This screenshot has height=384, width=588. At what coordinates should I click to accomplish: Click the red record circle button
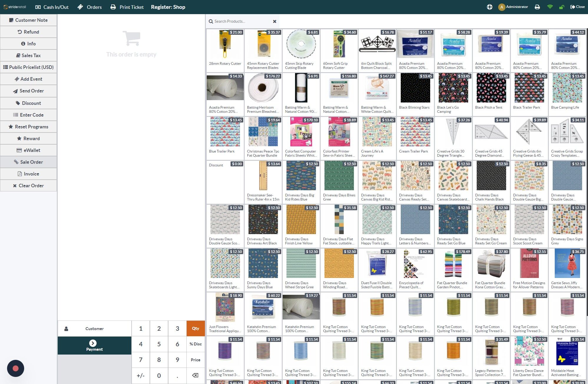(x=16, y=368)
